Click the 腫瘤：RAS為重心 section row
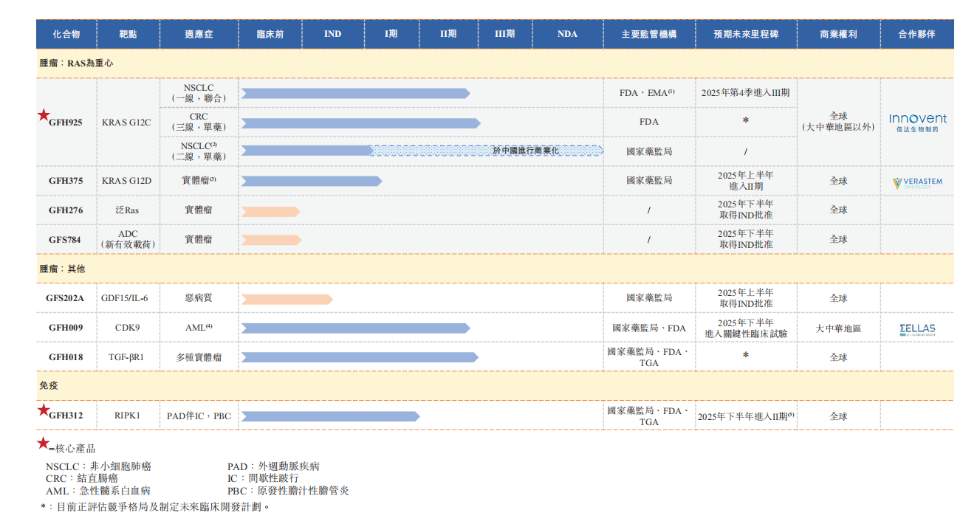 coord(76,63)
